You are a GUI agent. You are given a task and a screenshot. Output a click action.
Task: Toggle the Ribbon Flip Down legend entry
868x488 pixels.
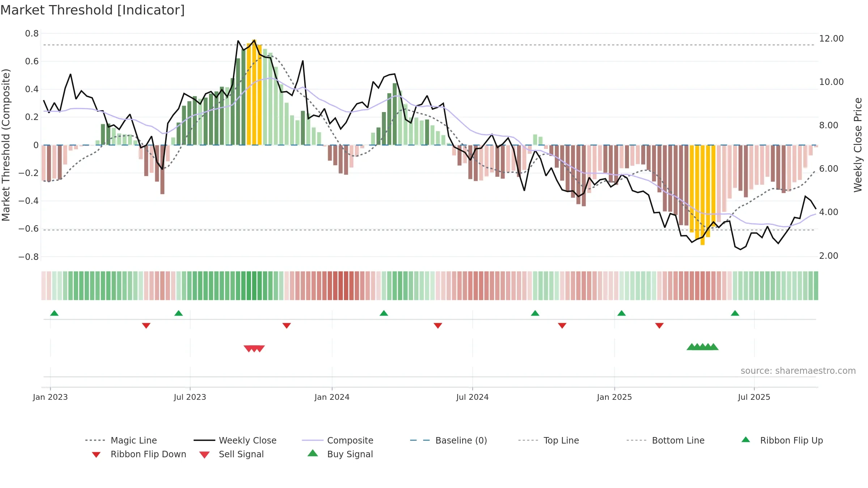tap(139, 454)
